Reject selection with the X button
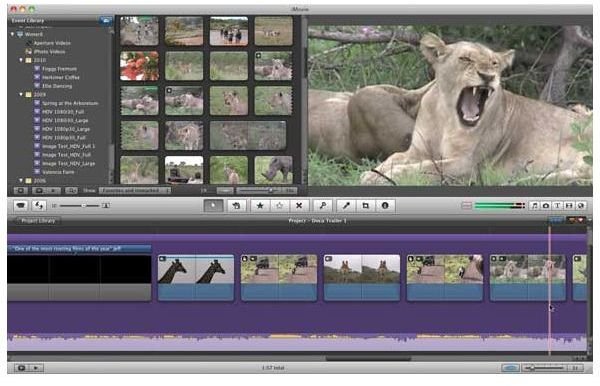The height and width of the screenshot is (386, 600). pyautogui.click(x=299, y=206)
